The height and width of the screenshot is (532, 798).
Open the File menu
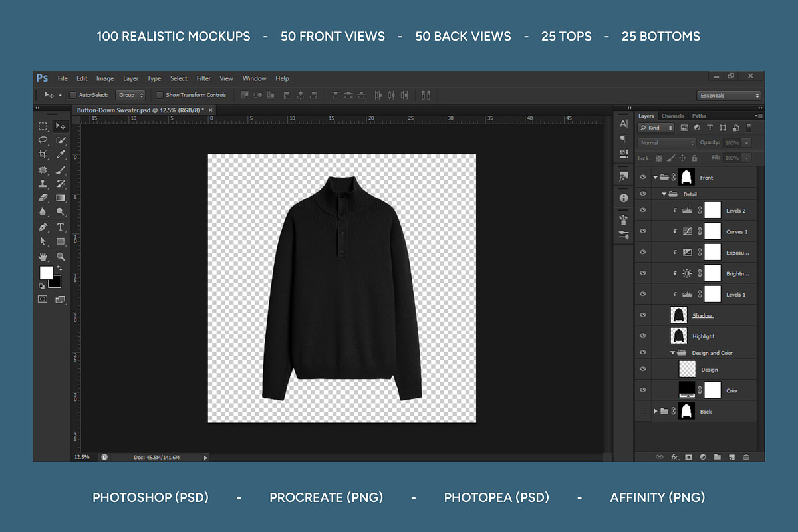pos(63,78)
